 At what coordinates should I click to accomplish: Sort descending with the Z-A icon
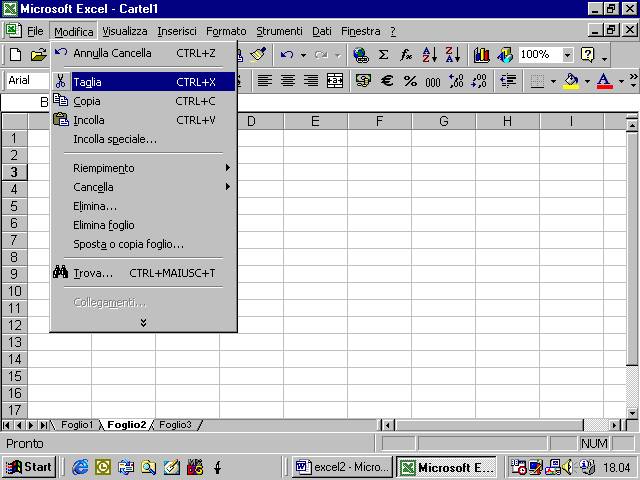coord(453,54)
